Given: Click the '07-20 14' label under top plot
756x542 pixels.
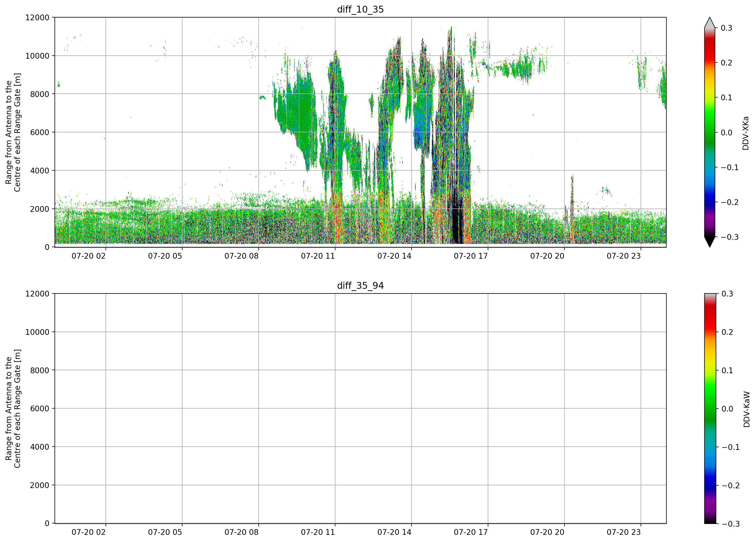Looking at the screenshot, I should (394, 256).
